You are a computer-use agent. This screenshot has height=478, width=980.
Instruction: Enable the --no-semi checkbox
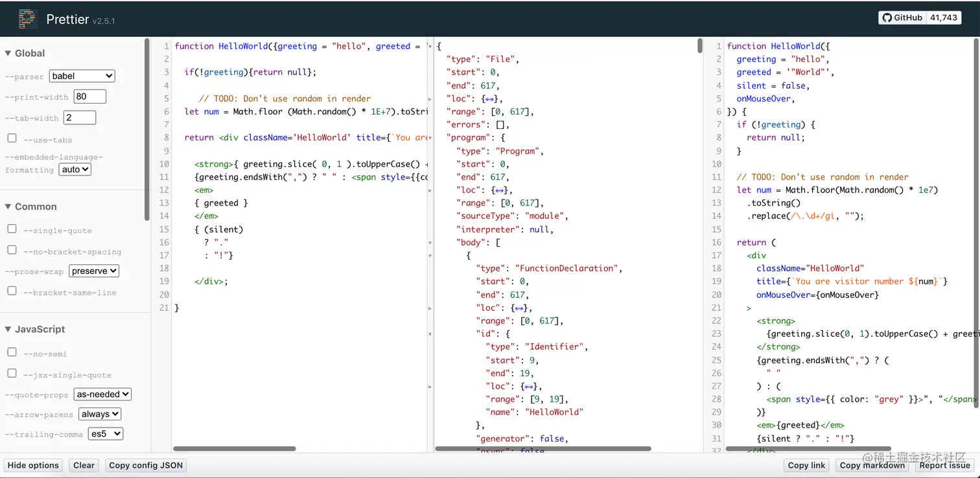click(x=12, y=352)
